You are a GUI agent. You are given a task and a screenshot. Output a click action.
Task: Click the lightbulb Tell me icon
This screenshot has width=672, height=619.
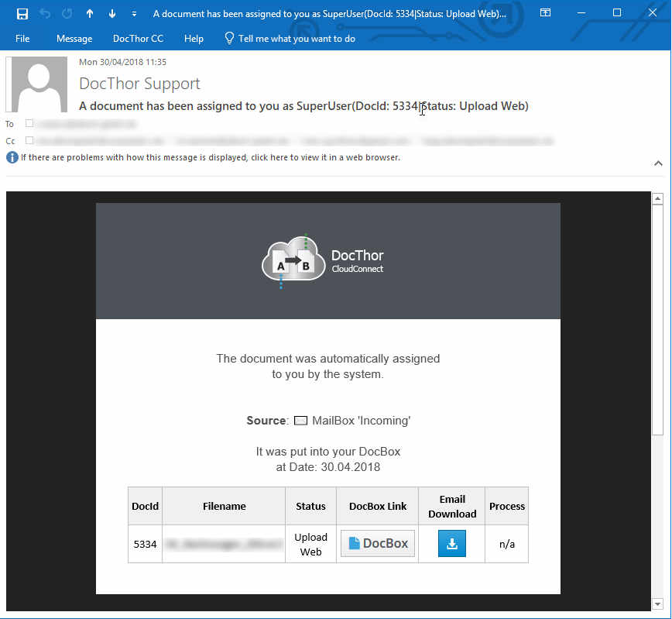coord(229,38)
